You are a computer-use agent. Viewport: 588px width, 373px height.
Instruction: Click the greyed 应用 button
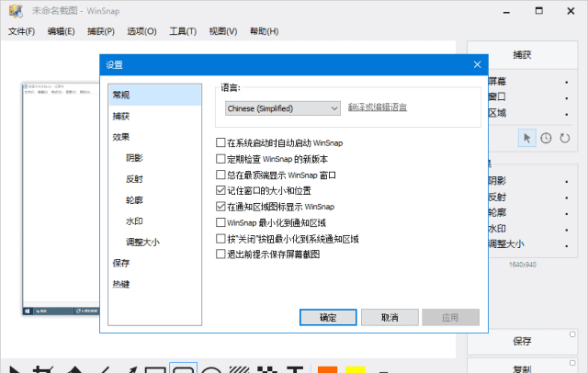click(x=450, y=318)
